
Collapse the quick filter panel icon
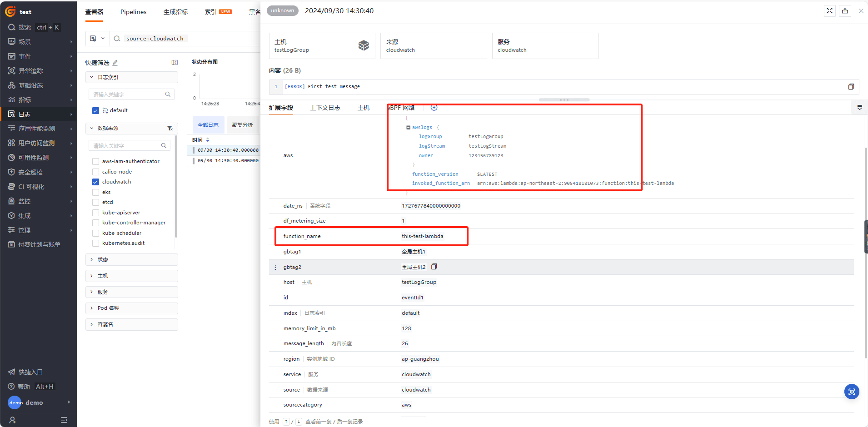175,63
